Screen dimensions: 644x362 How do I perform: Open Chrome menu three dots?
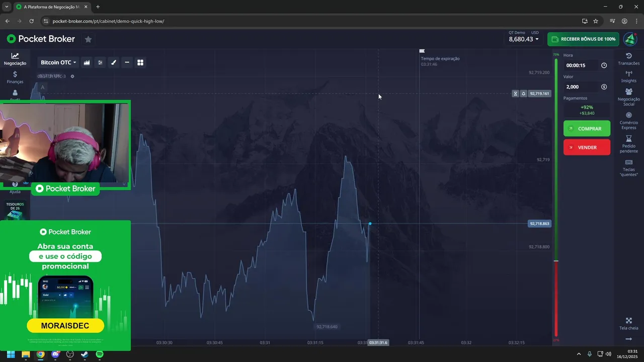click(x=636, y=21)
